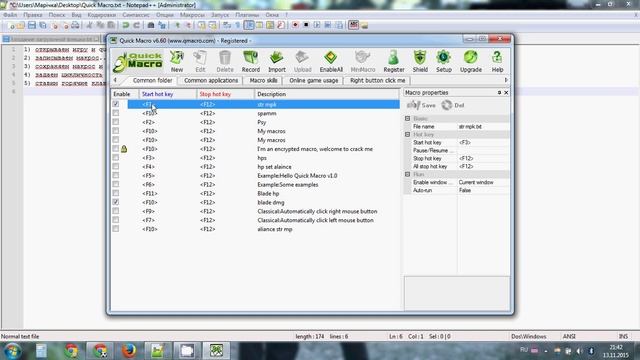Click Save in Macro properties
The image size is (640, 360).
point(421,105)
